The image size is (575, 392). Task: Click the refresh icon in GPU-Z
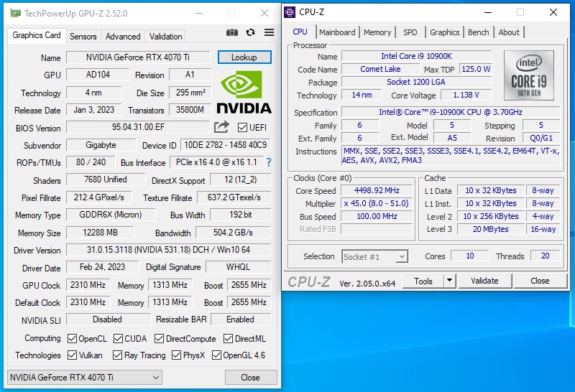(x=250, y=32)
